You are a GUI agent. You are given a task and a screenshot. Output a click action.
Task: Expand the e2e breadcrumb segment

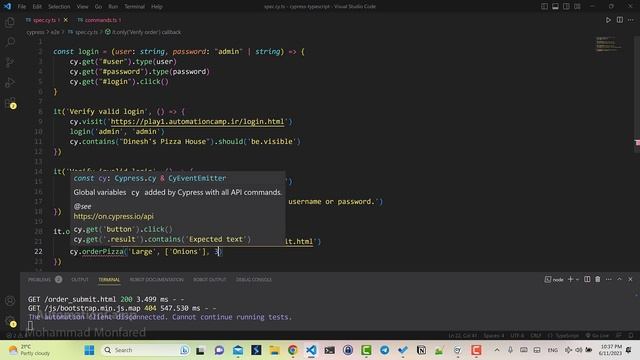(55, 32)
